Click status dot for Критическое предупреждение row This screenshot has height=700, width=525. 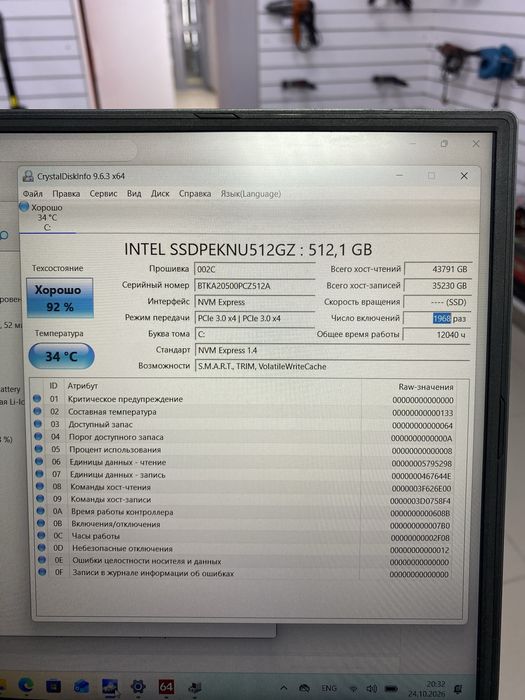pos(37,398)
